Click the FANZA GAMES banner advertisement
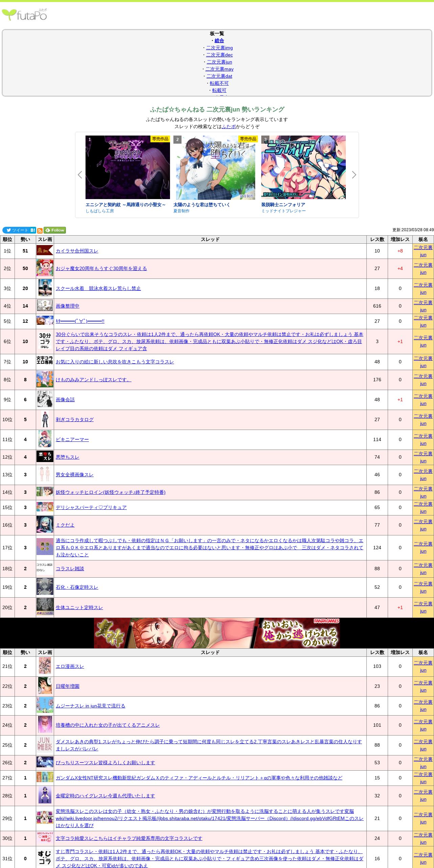This screenshot has height=868, width=434. [217, 633]
